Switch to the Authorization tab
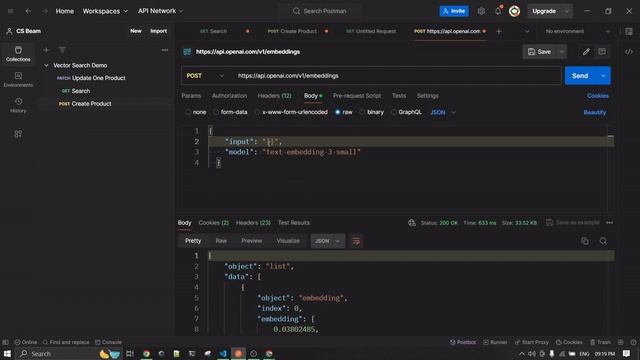This screenshot has width=640, height=360. click(x=229, y=96)
